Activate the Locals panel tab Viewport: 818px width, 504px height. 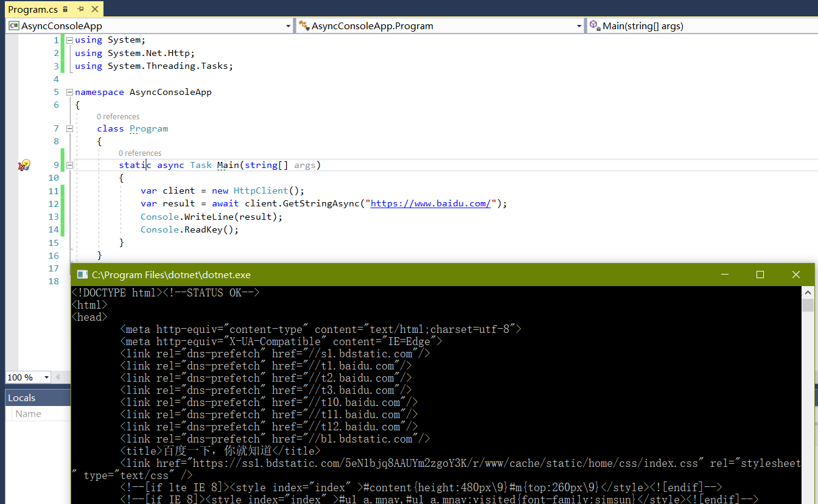pyautogui.click(x=22, y=397)
